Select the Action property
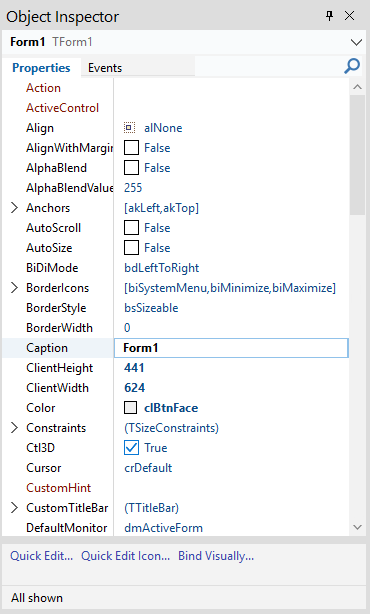Image resolution: width=370 pixels, height=614 pixels. (x=43, y=88)
